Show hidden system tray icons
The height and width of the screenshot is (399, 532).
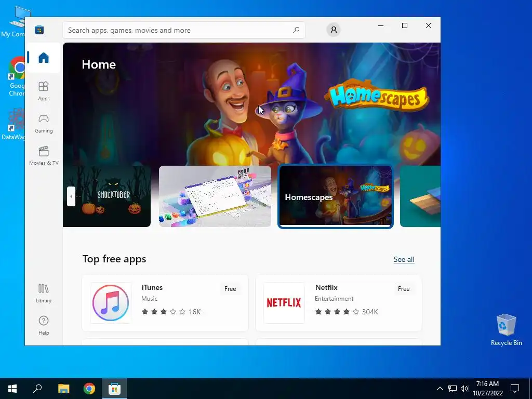click(x=440, y=389)
